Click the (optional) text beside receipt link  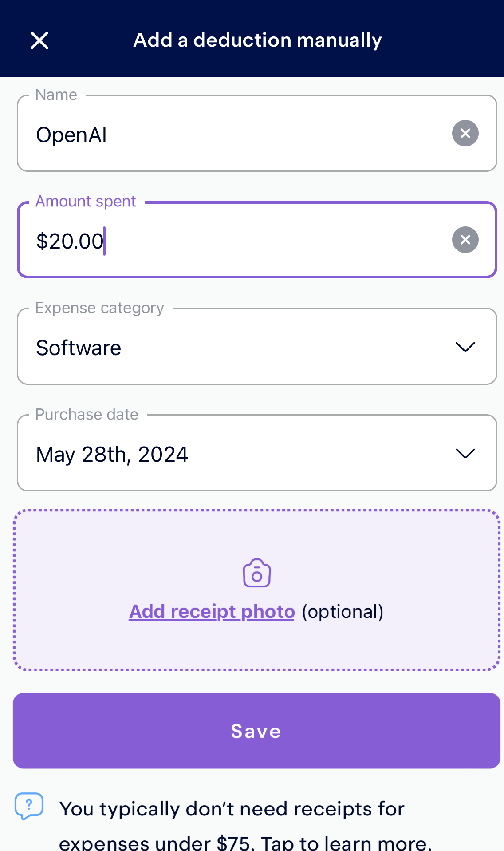tap(343, 612)
